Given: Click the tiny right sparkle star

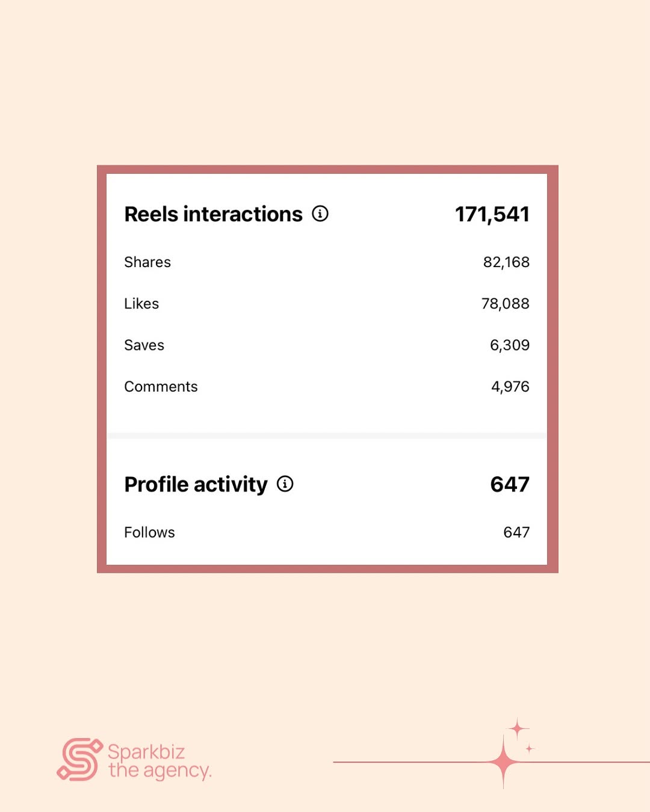Looking at the screenshot, I should [x=530, y=748].
